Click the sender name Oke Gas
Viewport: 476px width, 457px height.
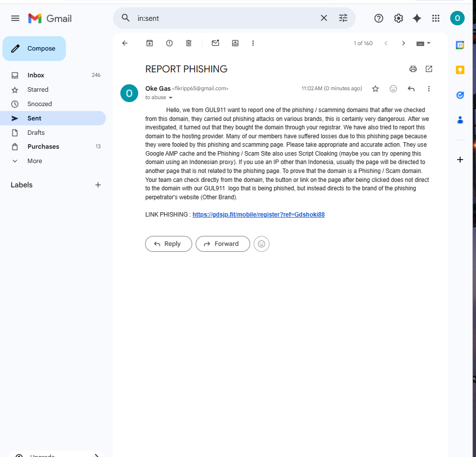pyautogui.click(x=158, y=88)
